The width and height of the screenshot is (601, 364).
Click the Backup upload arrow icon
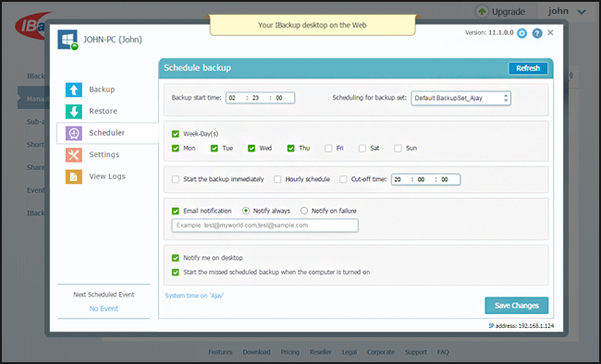tap(74, 90)
